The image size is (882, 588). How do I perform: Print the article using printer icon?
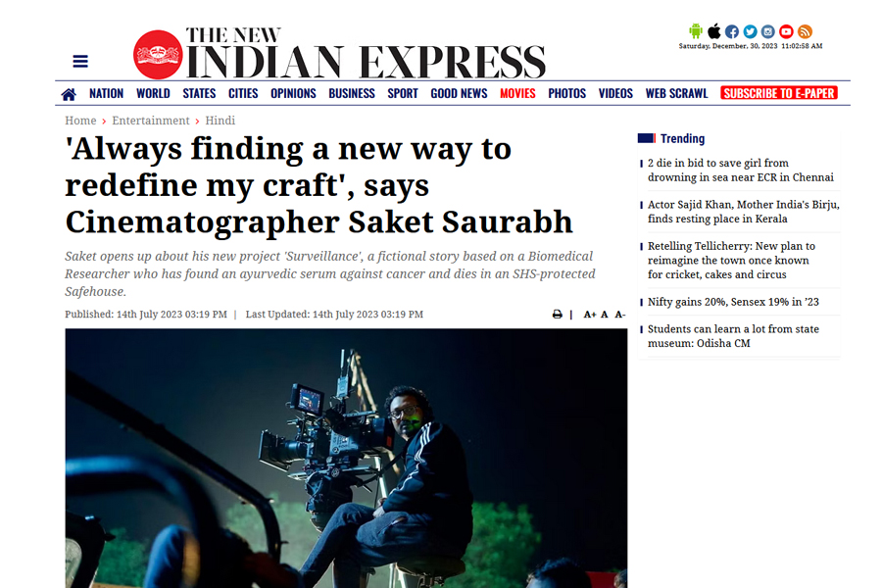click(x=557, y=315)
